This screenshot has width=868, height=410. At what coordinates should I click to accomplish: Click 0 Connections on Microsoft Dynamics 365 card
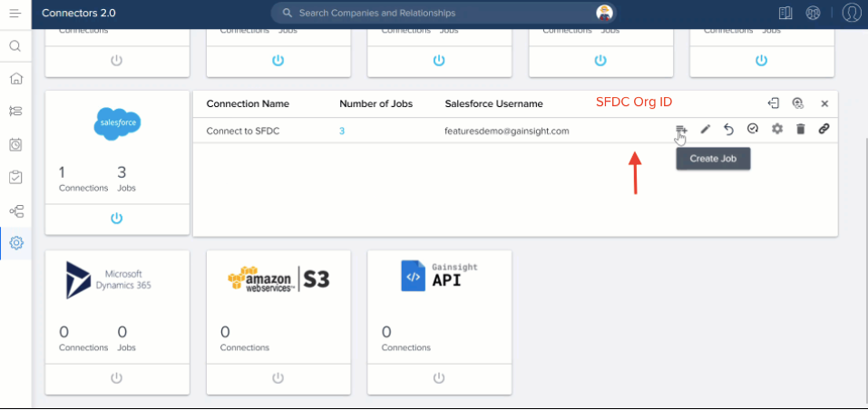click(x=83, y=338)
